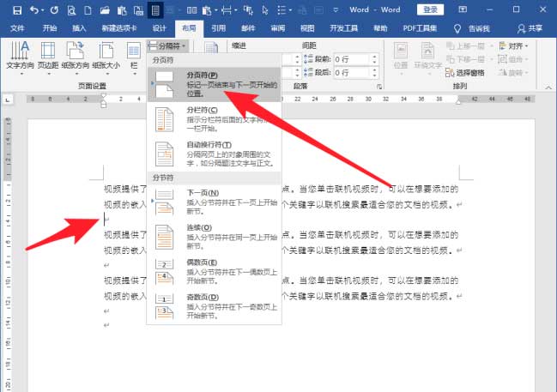Screen dimensions: 557x392
Task: Open the Margins (页边距) tool
Action: tap(49, 54)
